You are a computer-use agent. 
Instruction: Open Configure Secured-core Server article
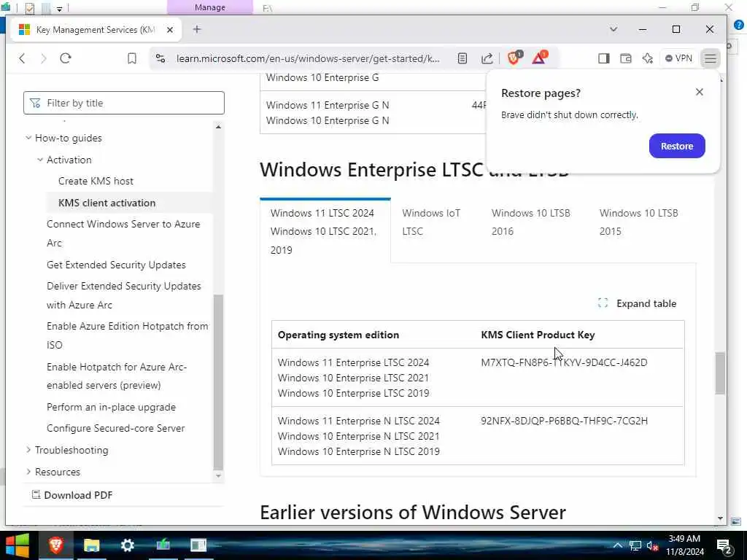[x=116, y=428]
